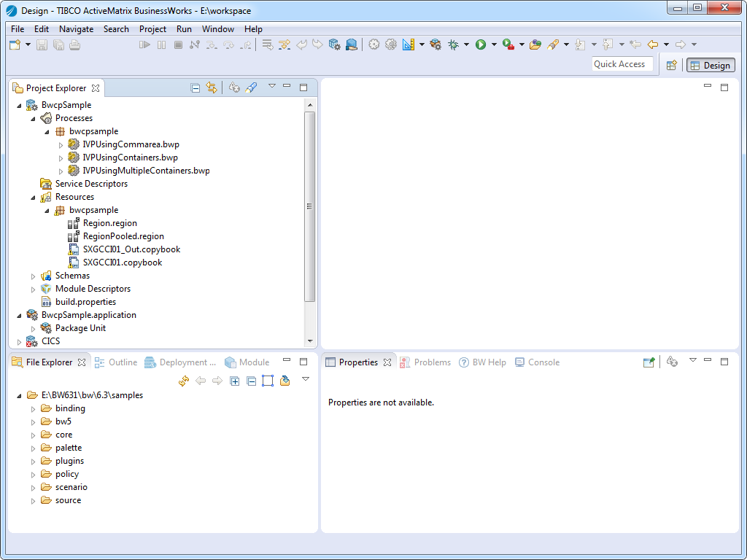
Task: Open the Navigate menu
Action: [76, 29]
